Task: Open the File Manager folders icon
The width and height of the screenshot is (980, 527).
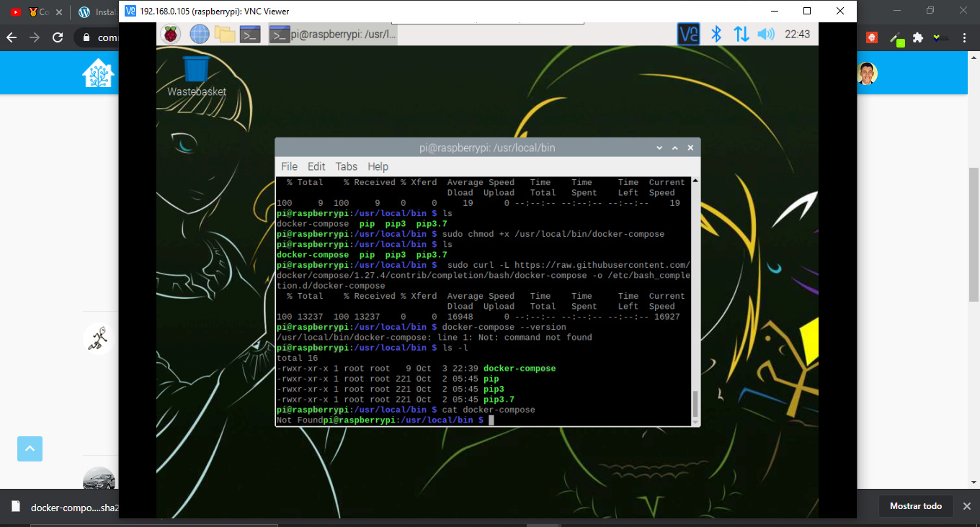Action: coord(225,34)
